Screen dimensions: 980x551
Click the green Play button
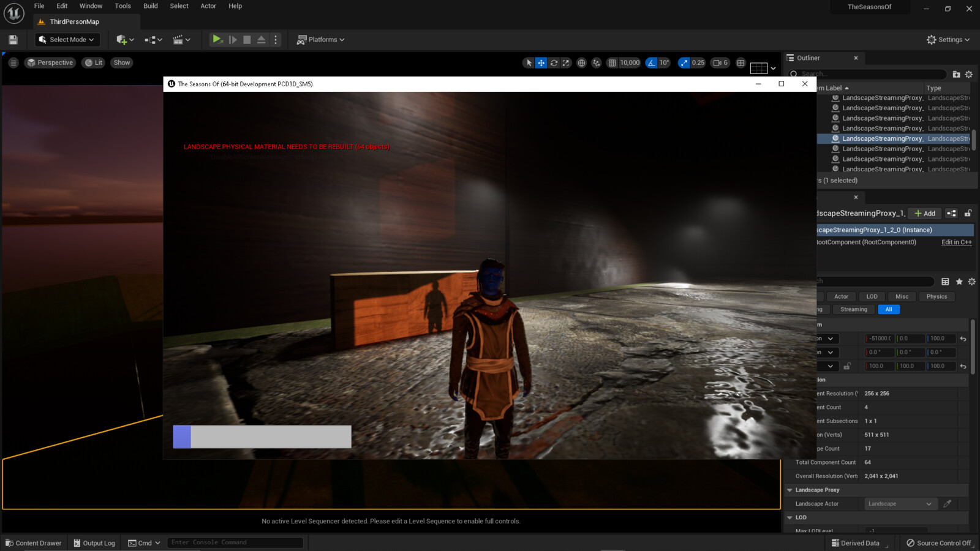point(217,40)
